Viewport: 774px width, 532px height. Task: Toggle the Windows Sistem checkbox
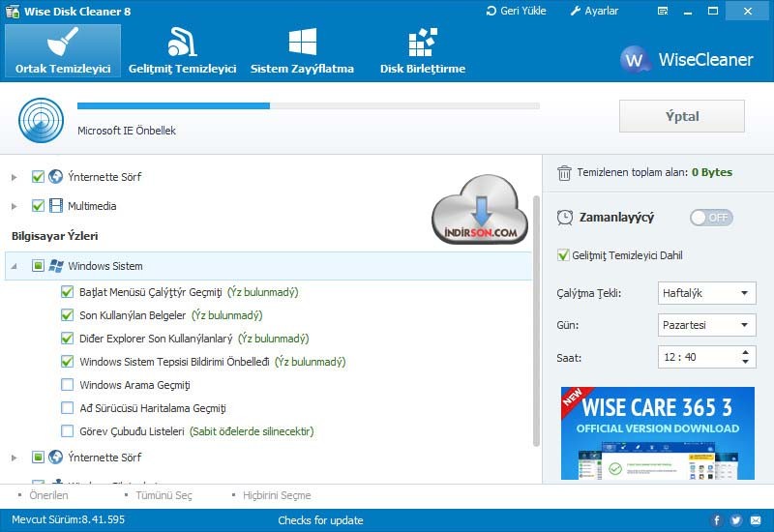coord(38,266)
